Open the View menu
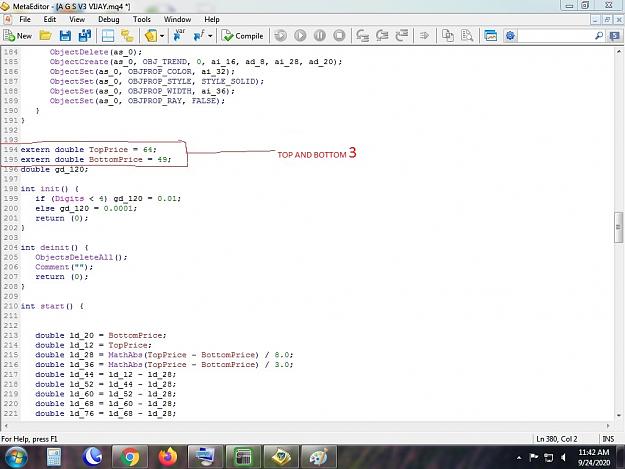625x469 pixels. tap(77, 19)
